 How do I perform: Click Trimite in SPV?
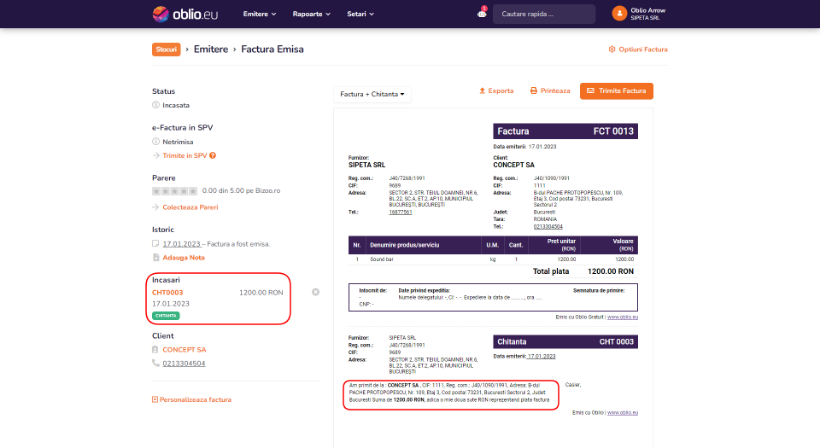(185, 155)
